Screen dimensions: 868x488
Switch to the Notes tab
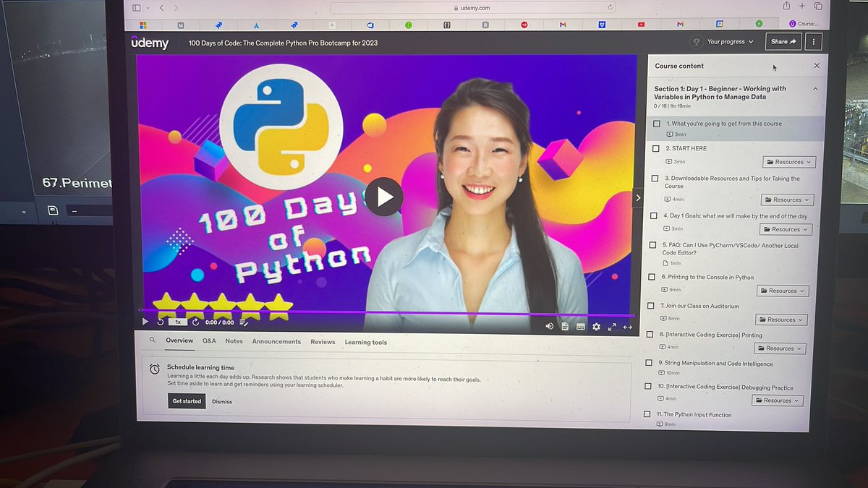click(x=234, y=341)
